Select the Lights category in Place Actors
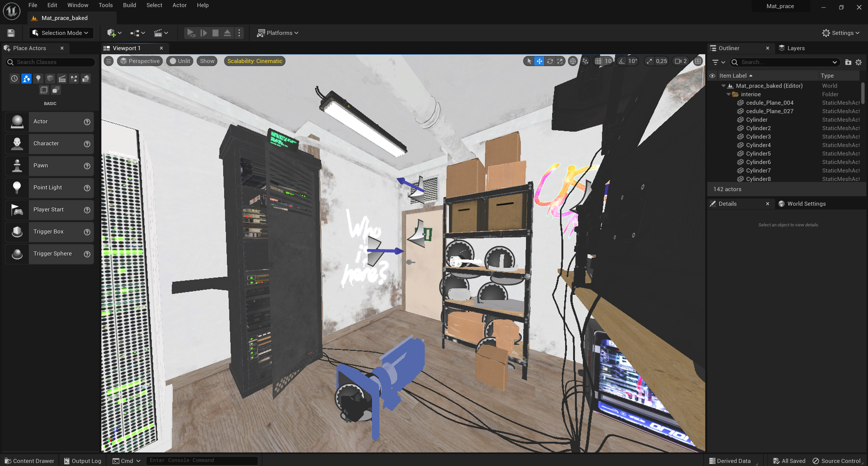 pyautogui.click(x=38, y=79)
